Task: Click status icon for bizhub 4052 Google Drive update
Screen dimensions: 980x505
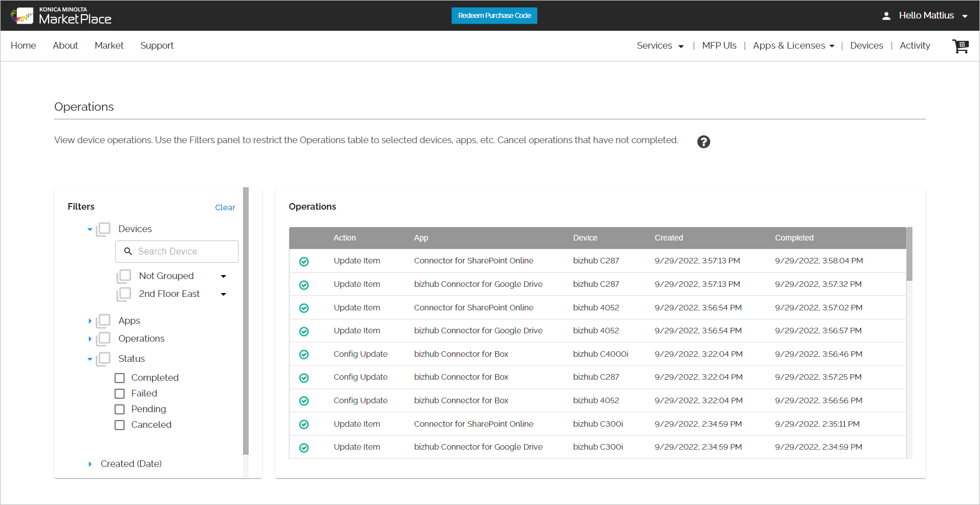Action: point(304,331)
